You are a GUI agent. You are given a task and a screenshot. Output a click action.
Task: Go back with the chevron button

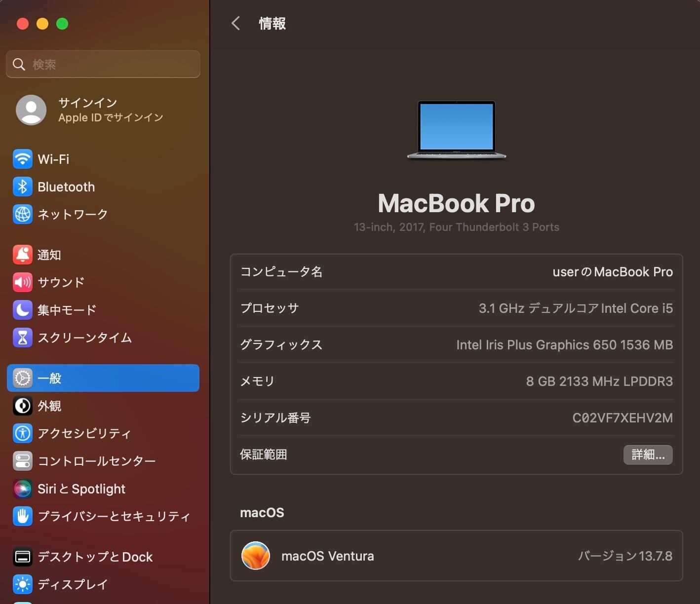236,23
